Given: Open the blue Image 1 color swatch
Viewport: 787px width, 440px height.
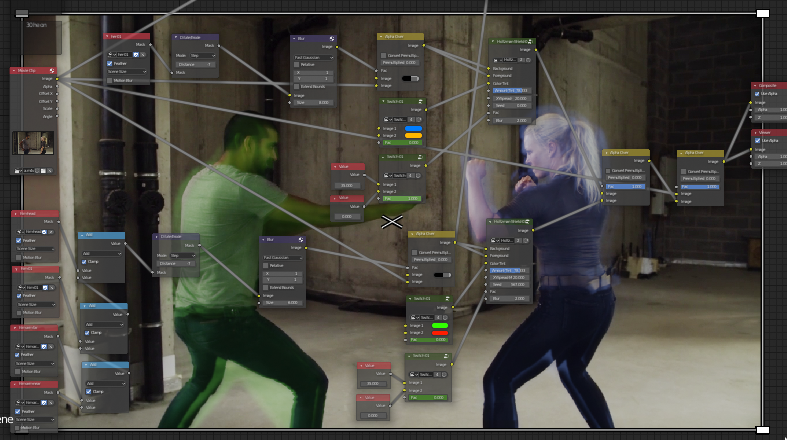Looking at the screenshot, I should pos(413,128).
